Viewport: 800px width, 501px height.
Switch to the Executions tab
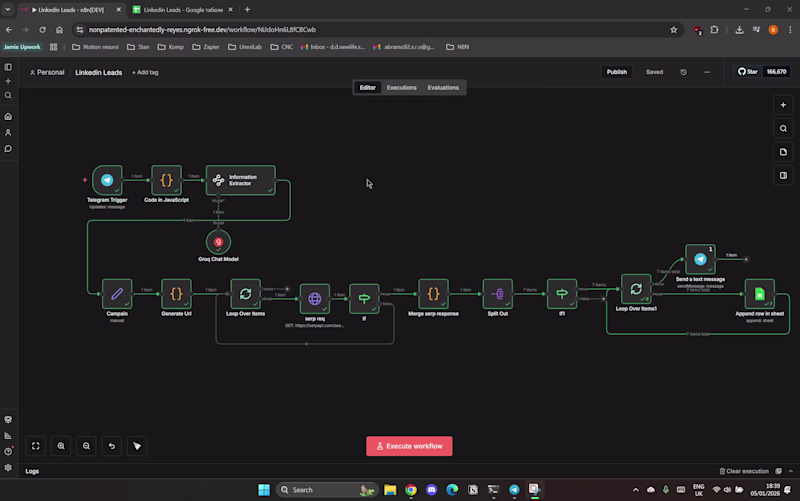click(x=402, y=88)
